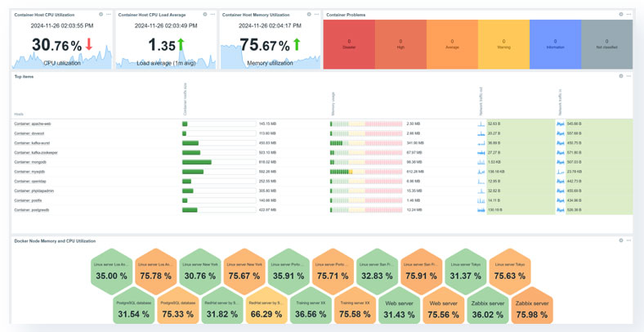The height and width of the screenshot is (332, 644).
Task: Open the Container Problems widget gear settings
Action: [621, 15]
